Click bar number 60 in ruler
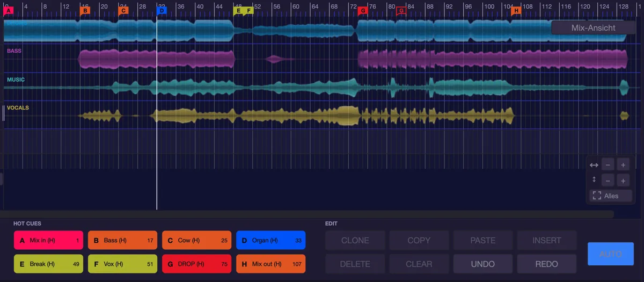Screen dimensions: 644x282 tap(296, 6)
